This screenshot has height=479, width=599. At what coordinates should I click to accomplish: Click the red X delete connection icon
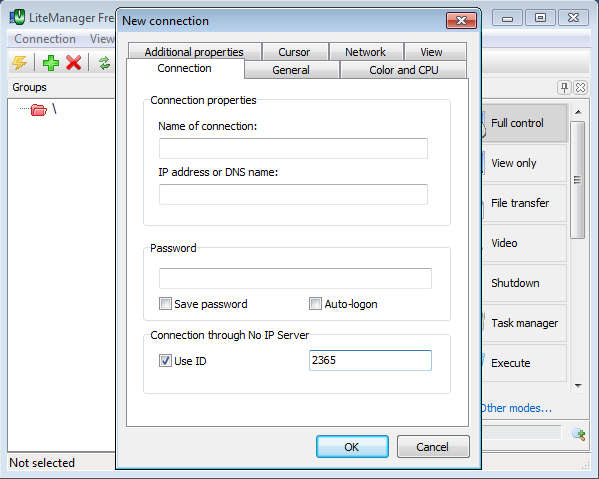coord(73,63)
